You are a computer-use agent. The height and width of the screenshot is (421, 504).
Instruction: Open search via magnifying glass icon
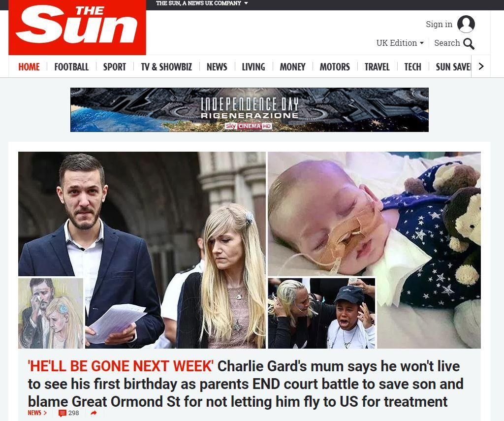[469, 44]
